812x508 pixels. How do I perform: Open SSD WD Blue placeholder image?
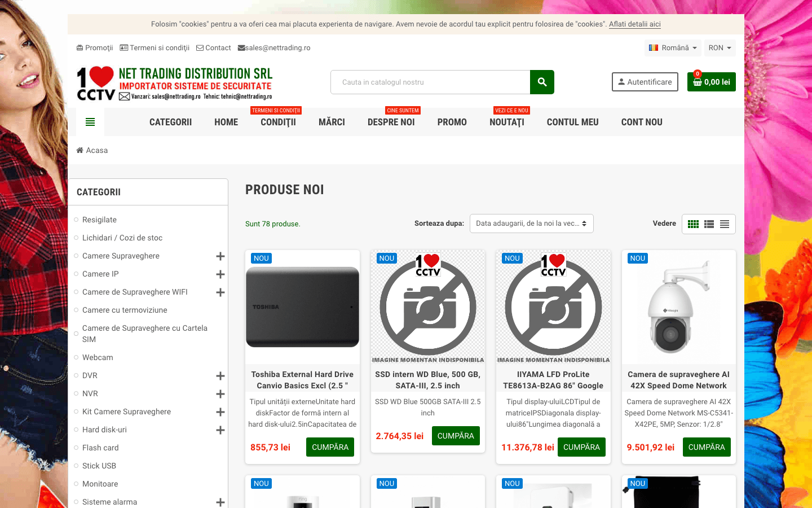point(428,307)
